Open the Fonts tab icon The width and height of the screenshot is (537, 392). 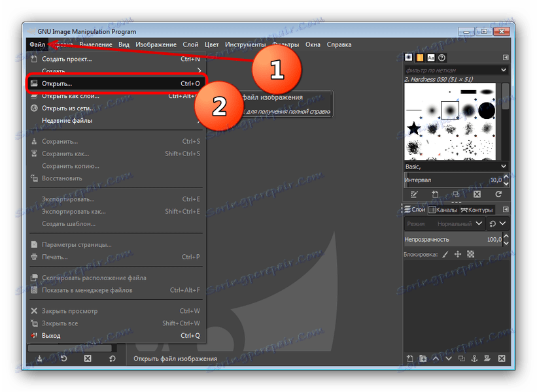pos(431,57)
